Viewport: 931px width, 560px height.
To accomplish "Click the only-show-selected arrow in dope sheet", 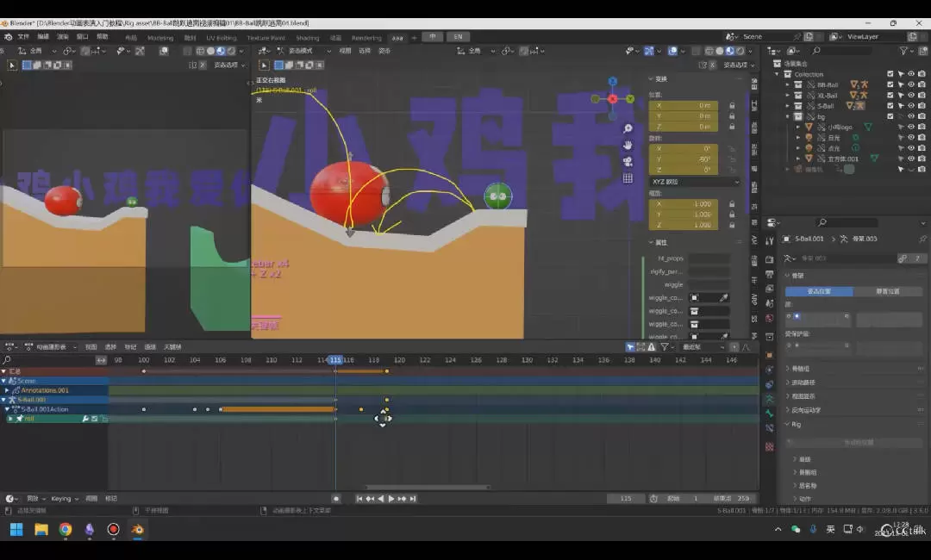I will coord(630,347).
